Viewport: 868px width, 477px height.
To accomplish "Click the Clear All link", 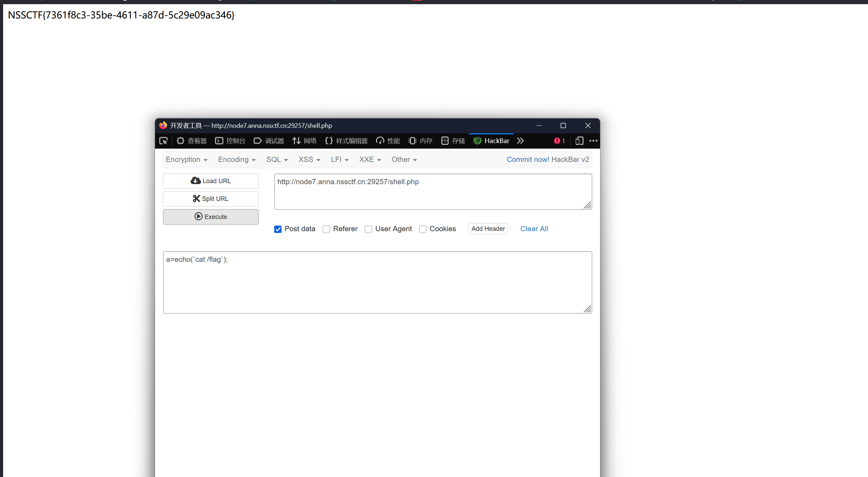I will 534,229.
